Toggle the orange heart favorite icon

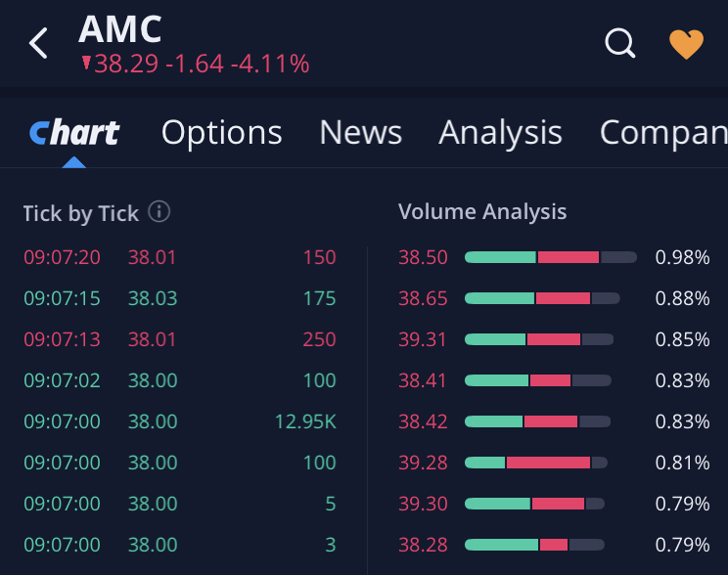(x=686, y=44)
